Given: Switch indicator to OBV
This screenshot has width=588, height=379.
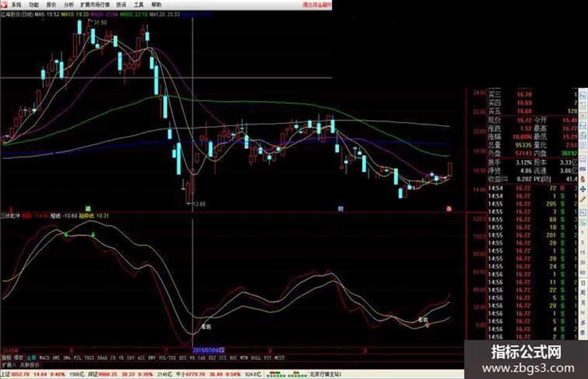Looking at the screenshot, I should coord(130,358).
